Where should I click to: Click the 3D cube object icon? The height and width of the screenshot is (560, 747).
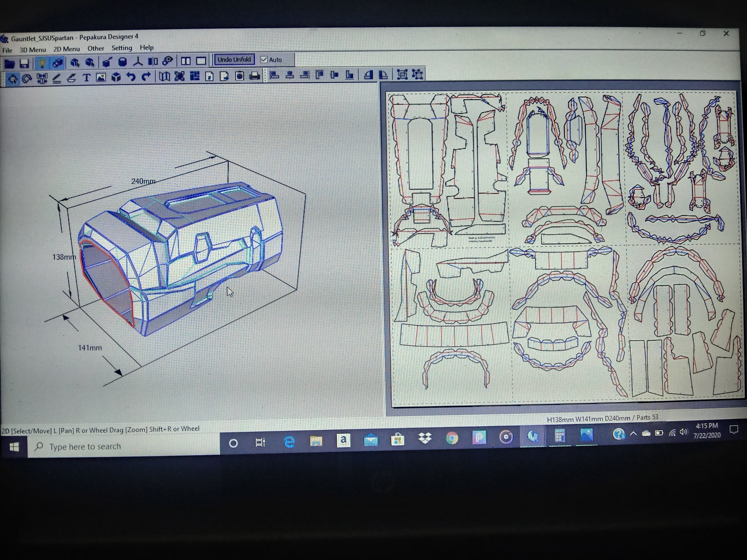[x=116, y=77]
